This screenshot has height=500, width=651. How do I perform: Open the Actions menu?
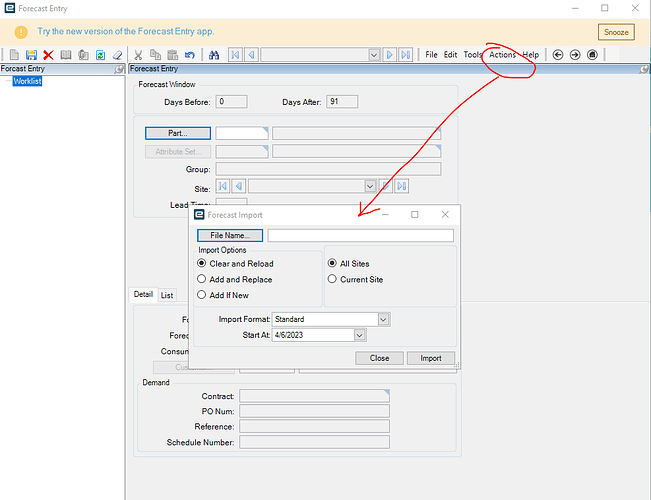pos(502,55)
